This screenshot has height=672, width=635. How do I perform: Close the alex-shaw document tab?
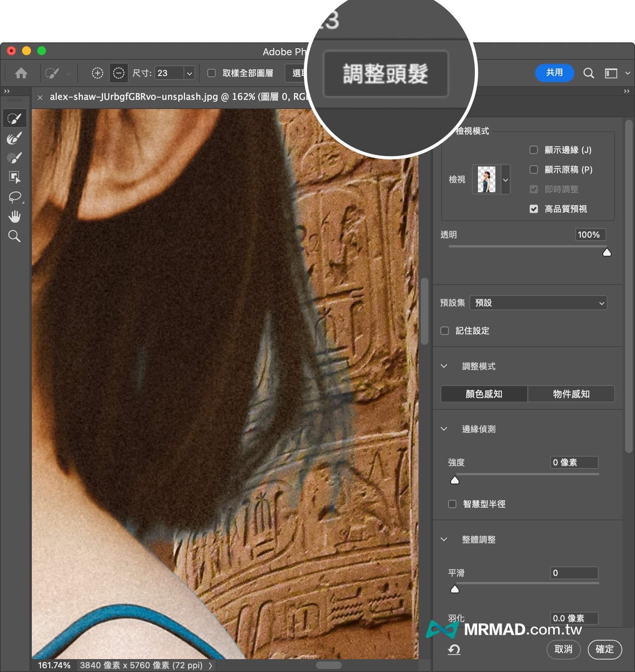coord(40,97)
